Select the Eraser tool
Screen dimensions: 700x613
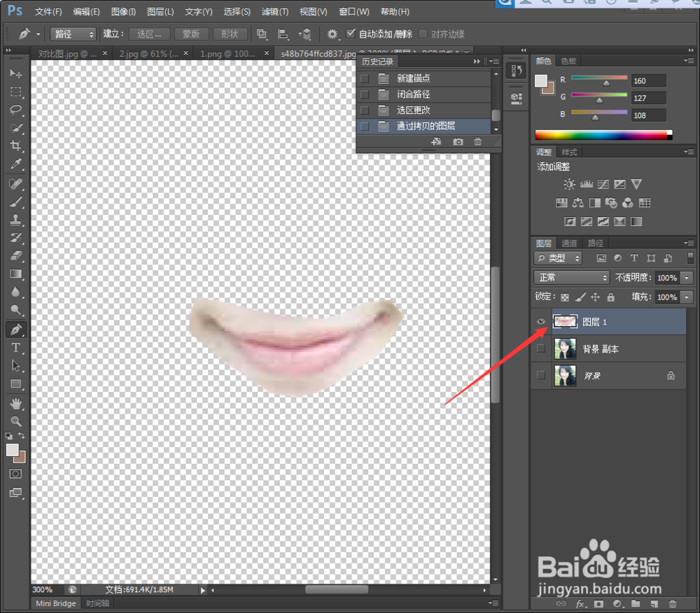coord(15,255)
